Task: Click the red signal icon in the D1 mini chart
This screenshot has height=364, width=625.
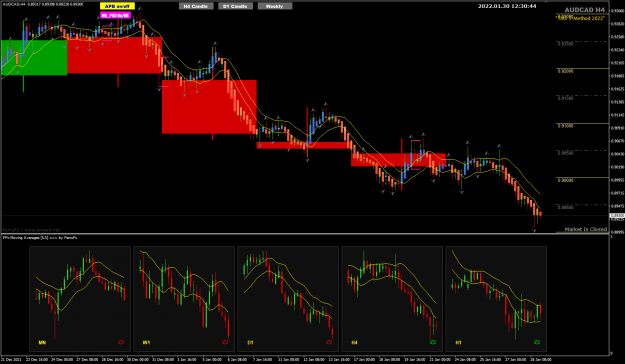Action: (329, 342)
